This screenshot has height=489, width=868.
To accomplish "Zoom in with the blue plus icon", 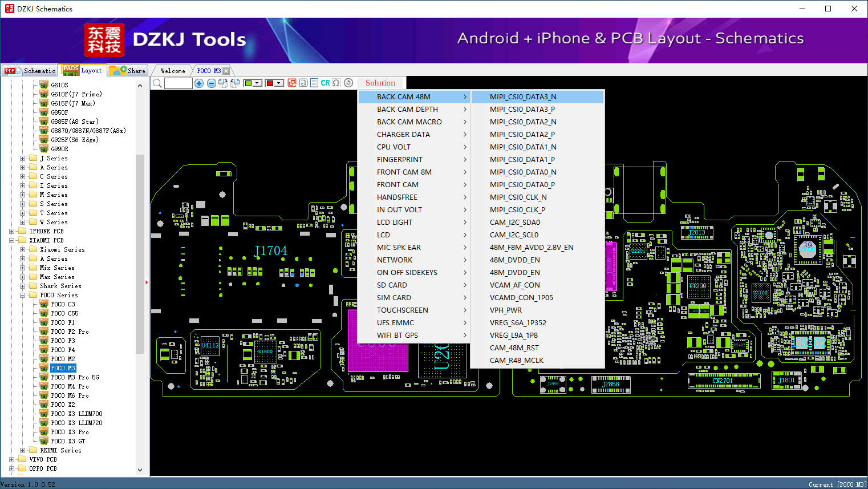I will (199, 83).
